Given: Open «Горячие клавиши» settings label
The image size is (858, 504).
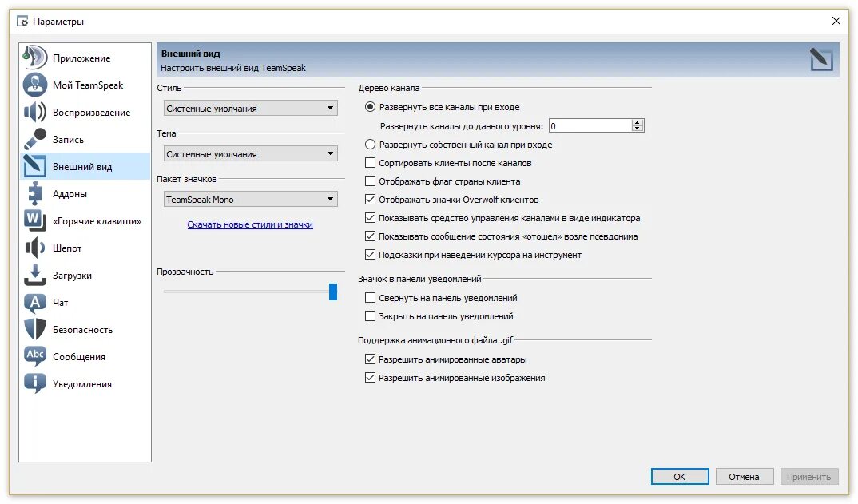Looking at the screenshot, I should click(x=97, y=221).
